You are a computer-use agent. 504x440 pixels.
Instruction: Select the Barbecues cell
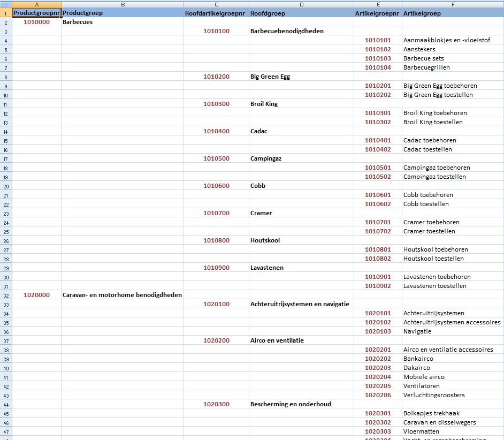pos(123,22)
